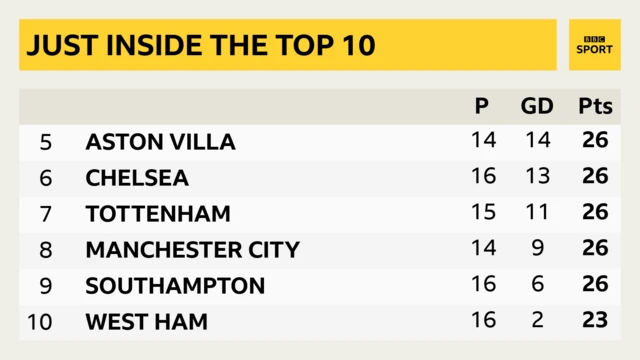Select the Aston Villa team name

[x=160, y=142]
